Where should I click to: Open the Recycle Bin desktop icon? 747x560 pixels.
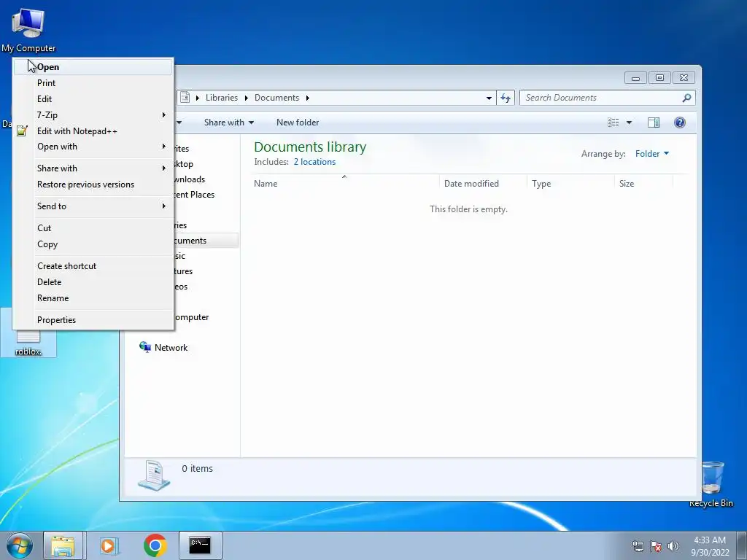pos(711,484)
